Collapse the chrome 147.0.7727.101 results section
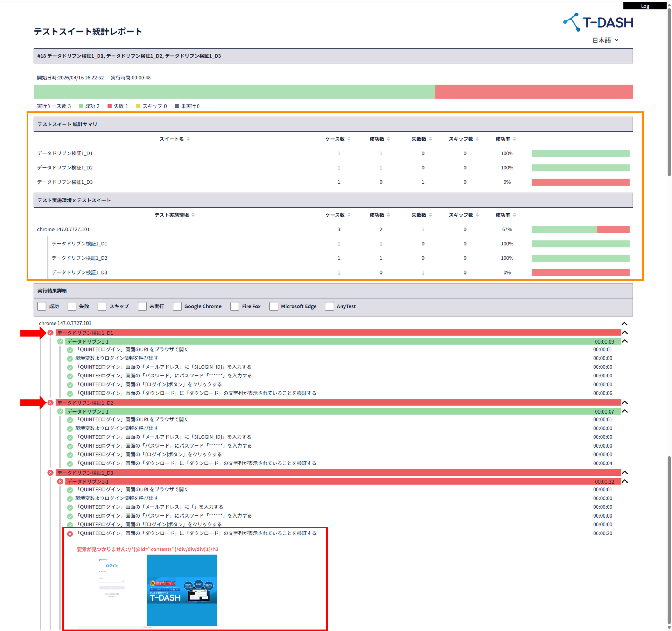Screen dimensions: 672x631 pyautogui.click(x=624, y=324)
